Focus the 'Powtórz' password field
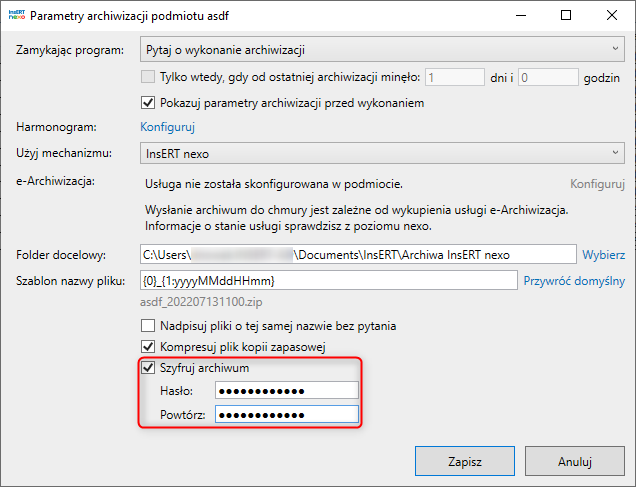The width and height of the screenshot is (636, 487). pos(286,415)
